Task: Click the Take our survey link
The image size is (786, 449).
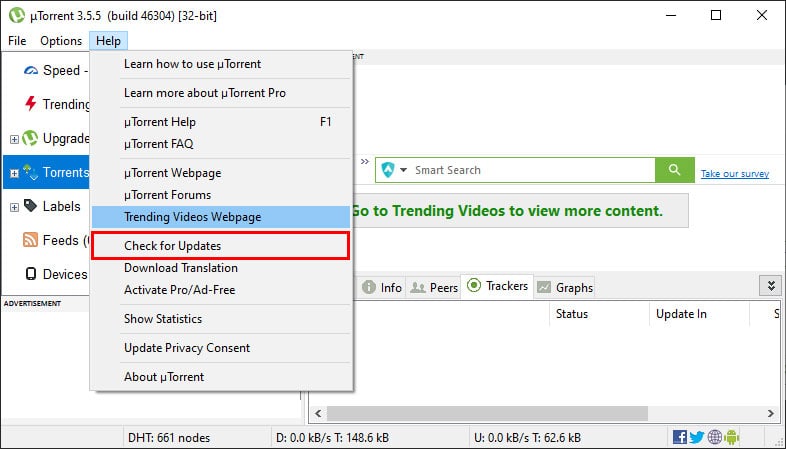Action: 735,173
